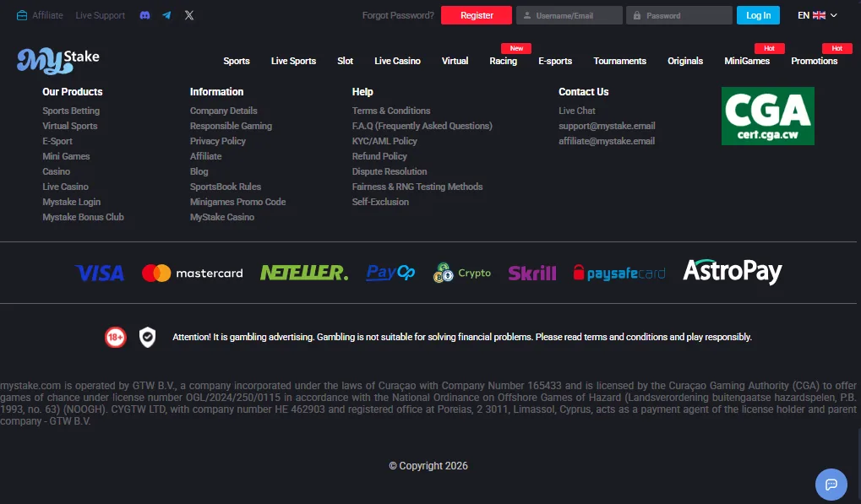
Task: Click the MyStake logo
Action: click(58, 60)
